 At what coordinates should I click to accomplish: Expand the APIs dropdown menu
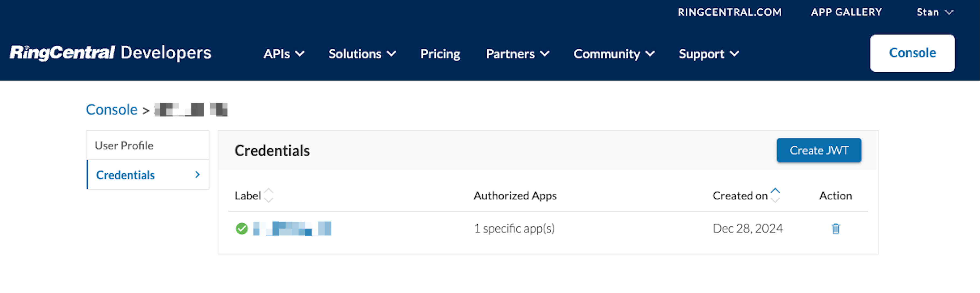point(284,54)
